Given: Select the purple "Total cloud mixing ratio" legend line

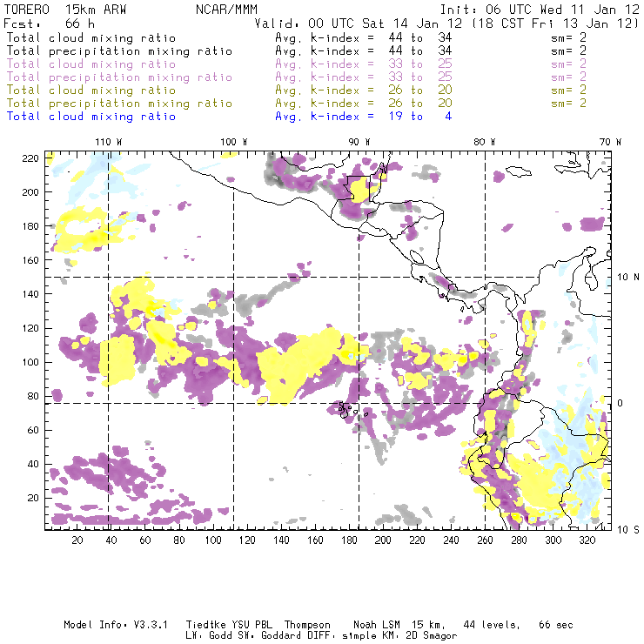Looking at the screenshot, I should (x=91, y=64).
